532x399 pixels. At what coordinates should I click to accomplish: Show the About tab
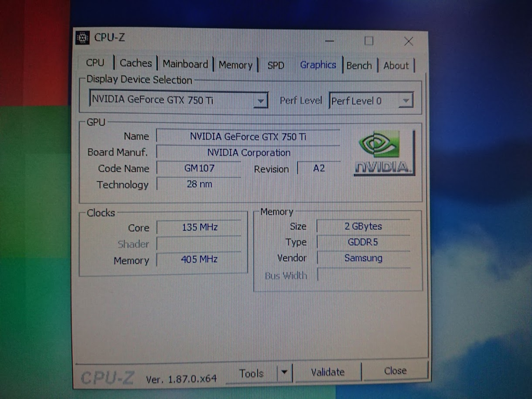(396, 65)
